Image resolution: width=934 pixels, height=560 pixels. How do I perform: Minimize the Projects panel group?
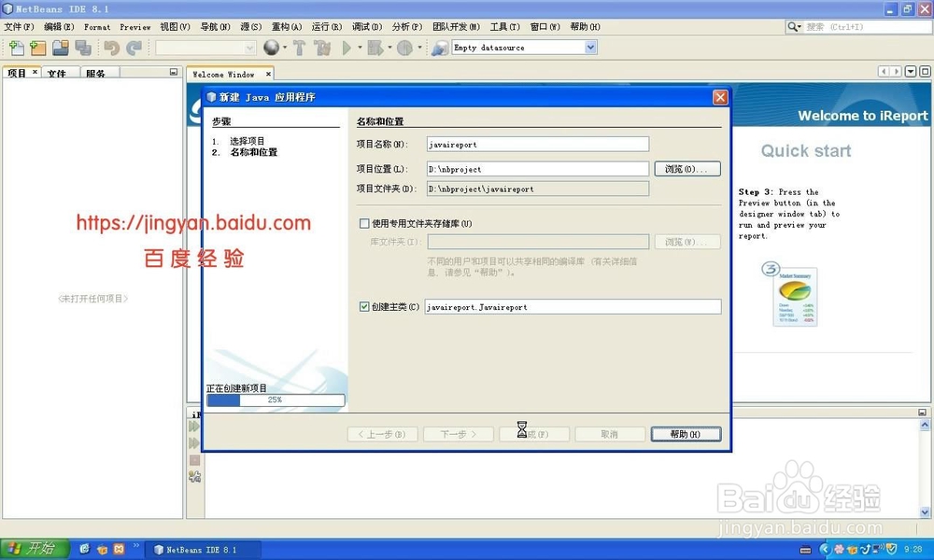(x=174, y=72)
